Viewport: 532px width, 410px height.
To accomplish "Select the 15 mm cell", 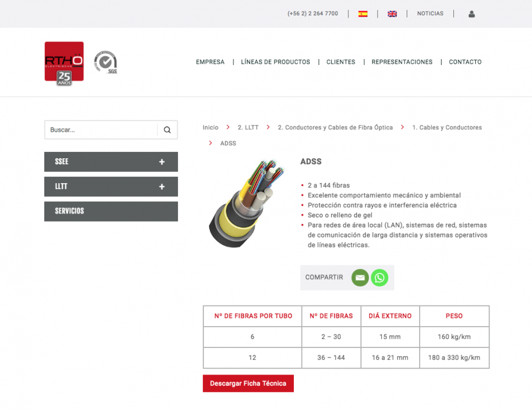I will [x=390, y=337].
